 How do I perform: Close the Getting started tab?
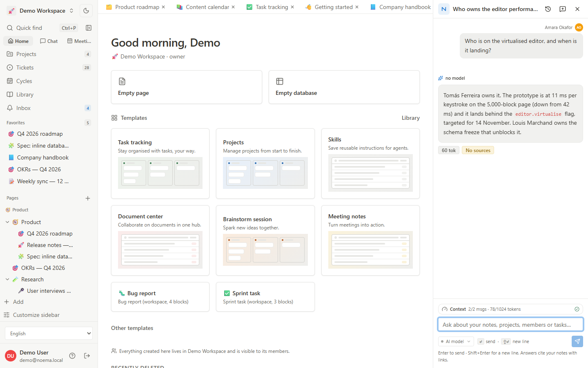[357, 7]
